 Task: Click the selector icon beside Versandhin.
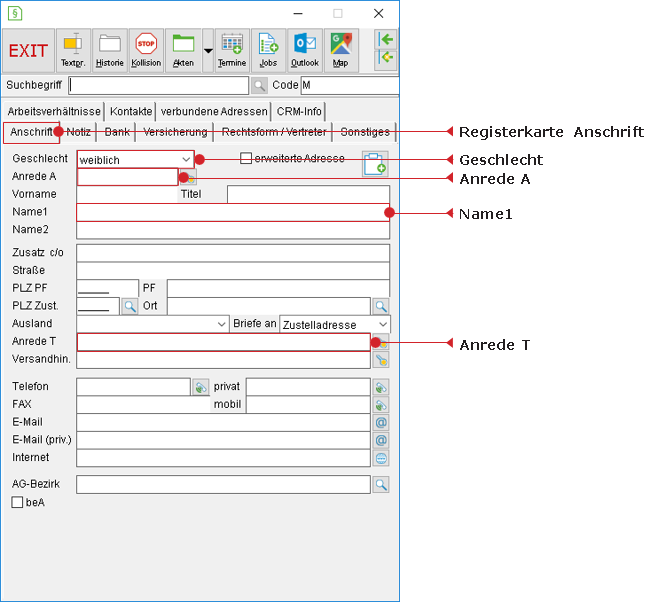pyautogui.click(x=381, y=360)
